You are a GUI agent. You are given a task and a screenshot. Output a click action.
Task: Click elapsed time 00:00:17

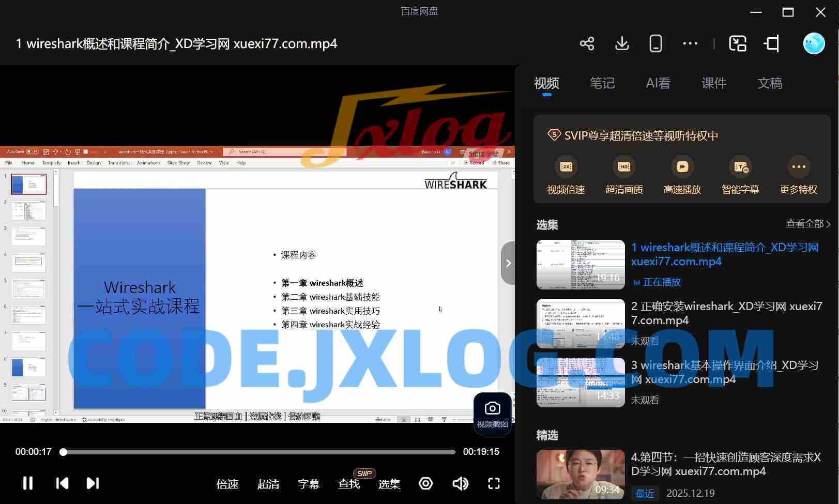34,452
